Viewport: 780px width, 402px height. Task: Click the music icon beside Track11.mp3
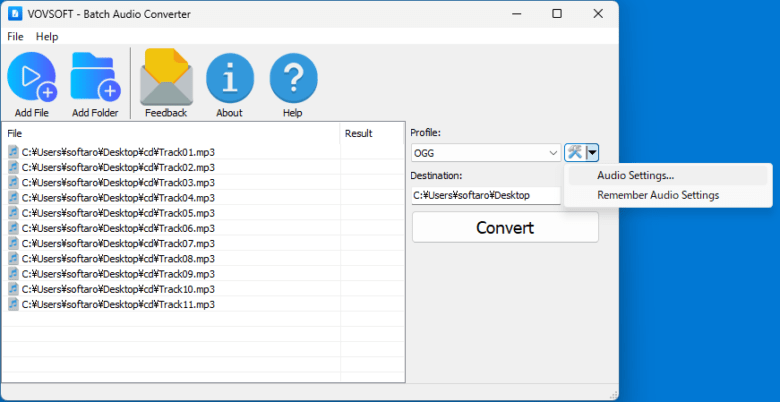coord(13,304)
